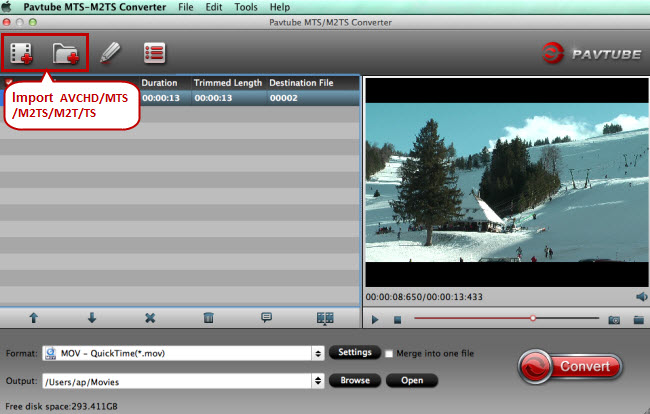The height and width of the screenshot is (414, 650).
Task: Start conversion with the Convert button
Action: 570,366
